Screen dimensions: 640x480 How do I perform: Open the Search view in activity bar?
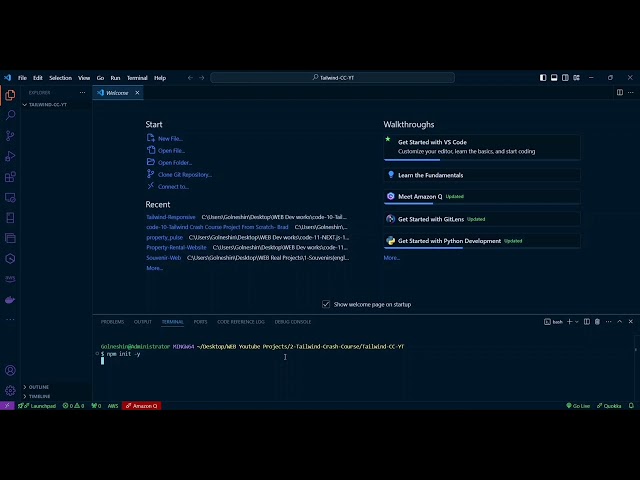coord(10,115)
